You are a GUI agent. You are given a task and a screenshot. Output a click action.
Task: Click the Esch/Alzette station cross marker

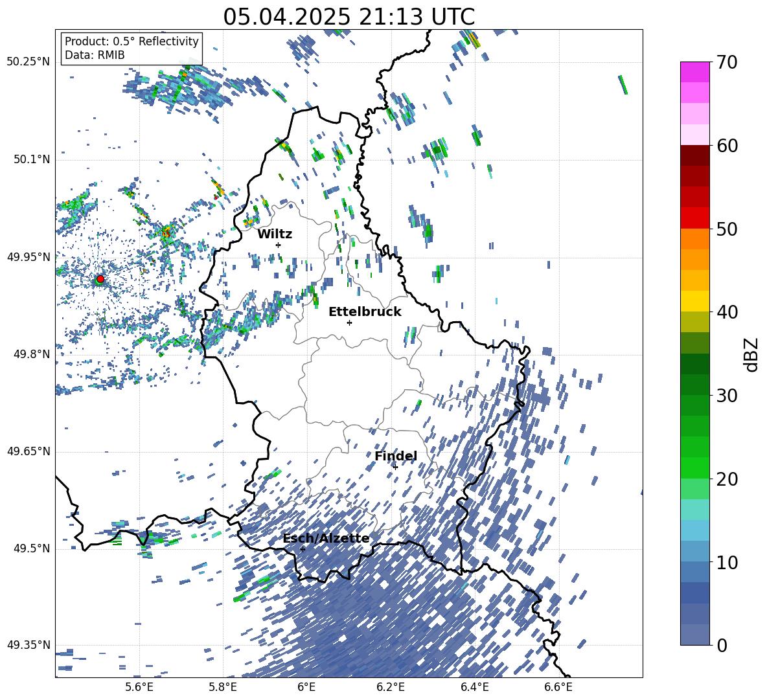(303, 549)
